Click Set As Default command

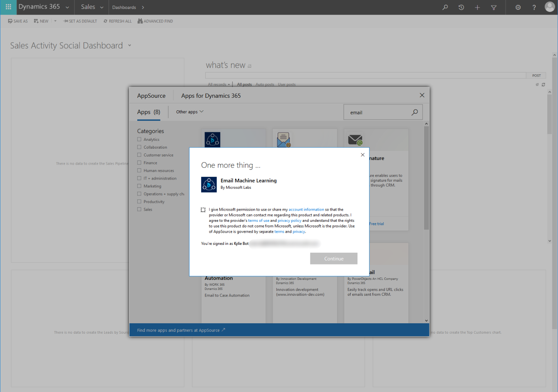[x=80, y=21]
